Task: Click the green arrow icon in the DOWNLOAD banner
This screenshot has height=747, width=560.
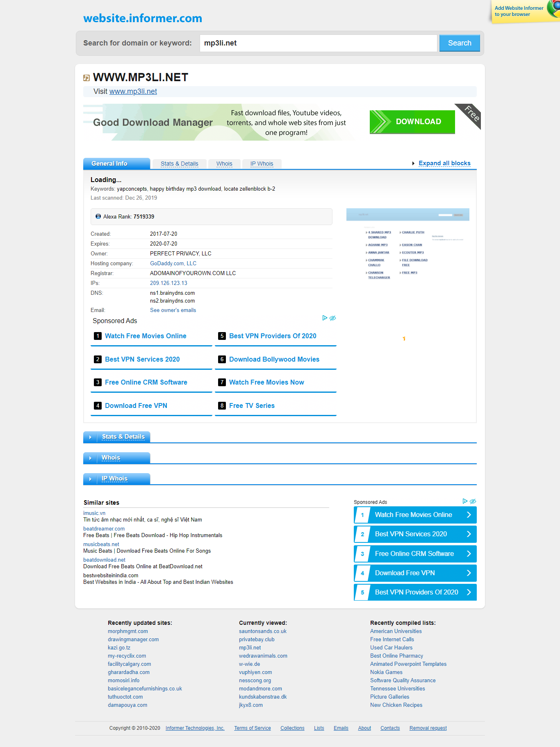Action: tap(381, 122)
